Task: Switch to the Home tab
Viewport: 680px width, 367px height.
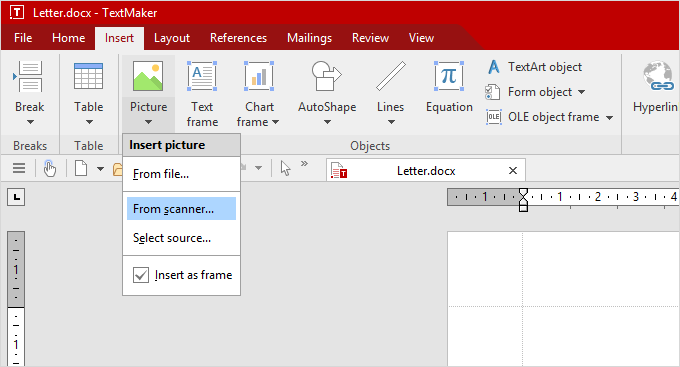Action: tap(69, 38)
